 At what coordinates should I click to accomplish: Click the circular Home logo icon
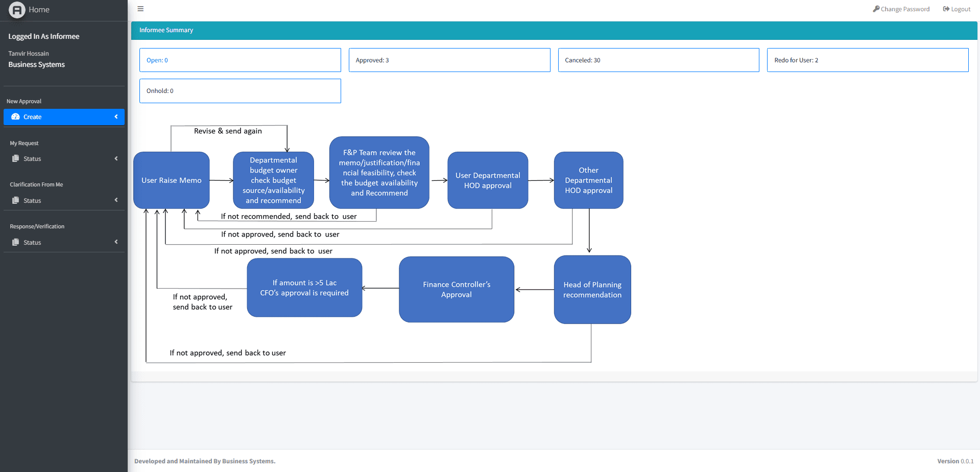point(17,10)
